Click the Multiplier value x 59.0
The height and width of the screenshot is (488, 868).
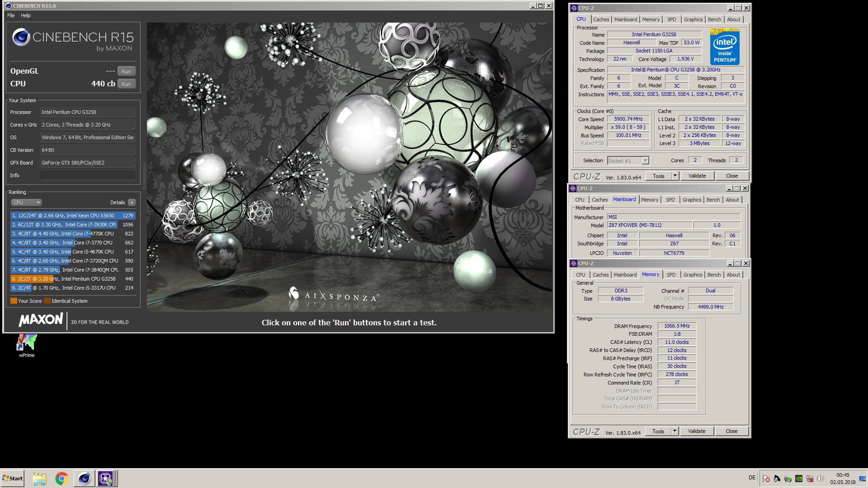tap(628, 127)
